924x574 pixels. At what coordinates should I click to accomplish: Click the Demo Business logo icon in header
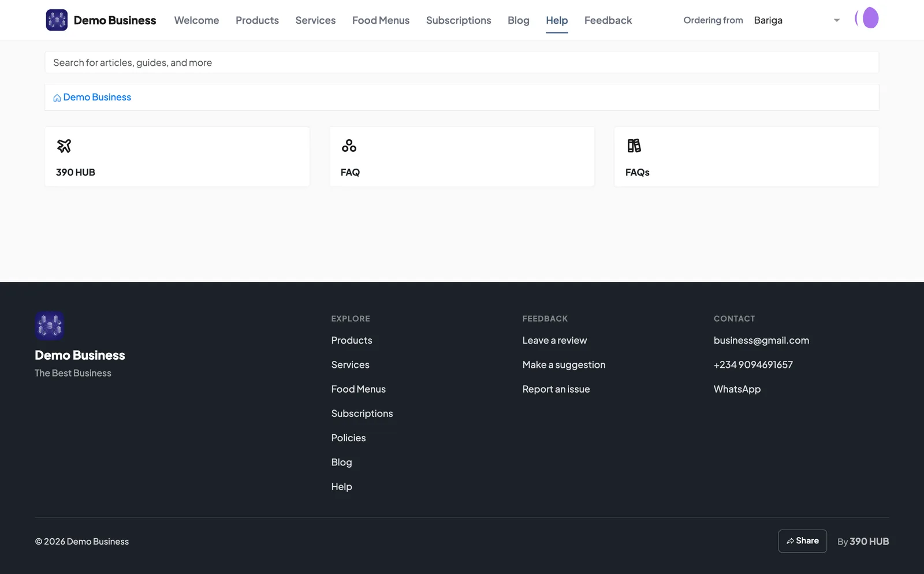pos(57,20)
